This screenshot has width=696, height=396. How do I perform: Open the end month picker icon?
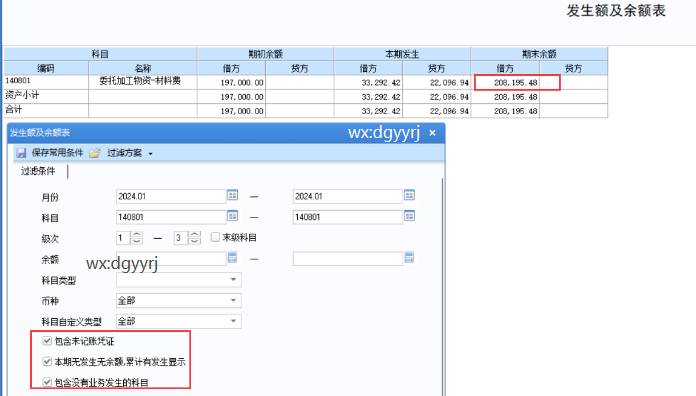409,195
